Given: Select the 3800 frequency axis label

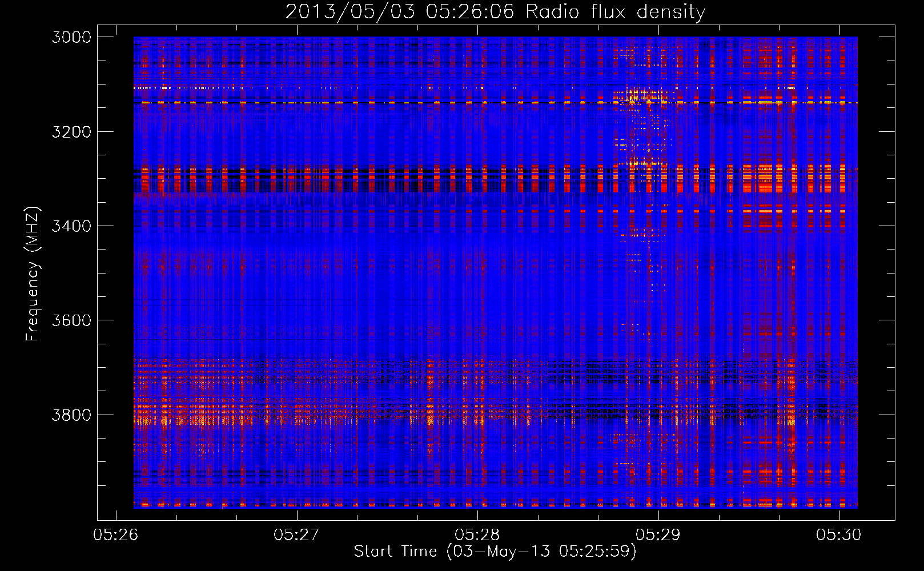Looking at the screenshot, I should (x=71, y=415).
